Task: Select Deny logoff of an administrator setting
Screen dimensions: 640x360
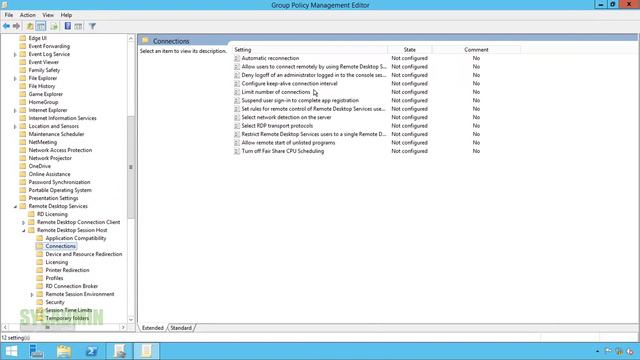Action: [314, 75]
